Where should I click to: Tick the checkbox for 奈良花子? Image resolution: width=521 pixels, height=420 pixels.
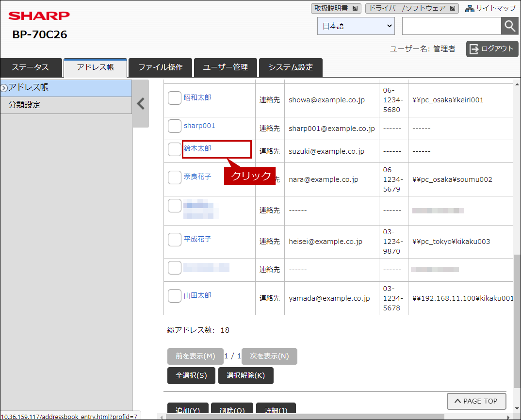click(175, 178)
